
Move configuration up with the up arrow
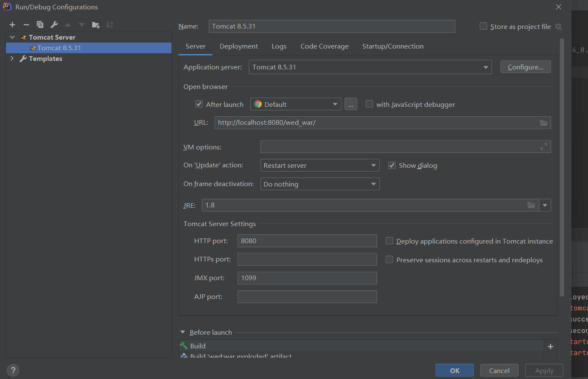(x=68, y=25)
